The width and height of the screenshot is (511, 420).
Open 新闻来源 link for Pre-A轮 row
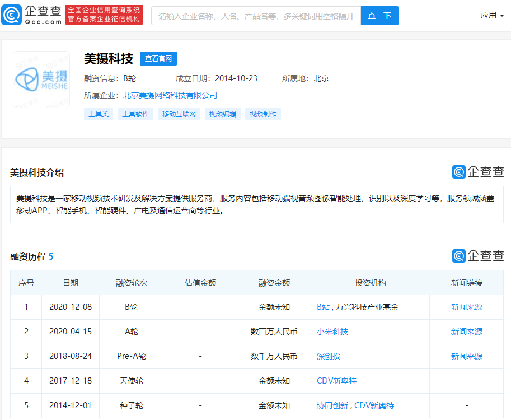tap(467, 356)
